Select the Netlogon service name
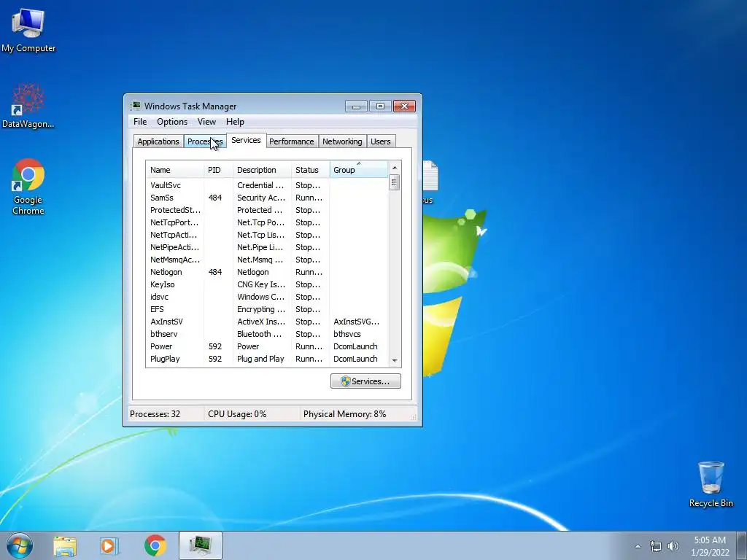The height and width of the screenshot is (560, 747). click(x=166, y=272)
